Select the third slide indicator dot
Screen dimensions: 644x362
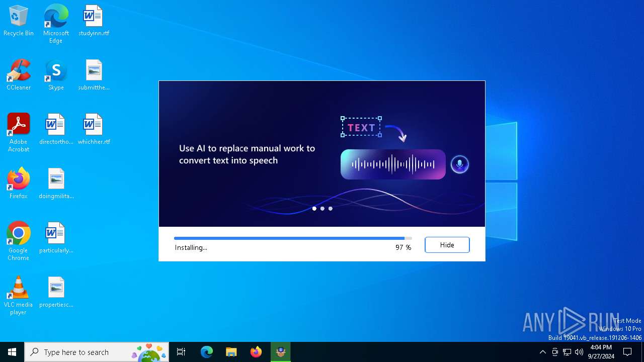[331, 209]
